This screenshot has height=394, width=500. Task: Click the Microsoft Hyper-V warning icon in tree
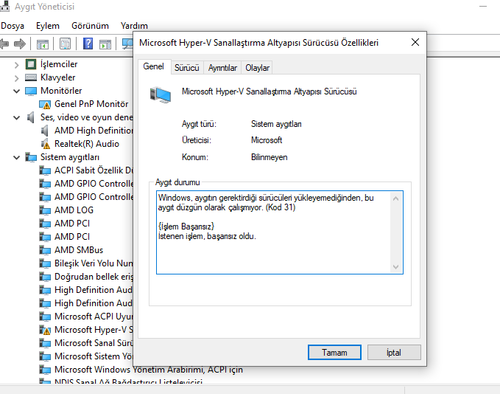point(45,330)
